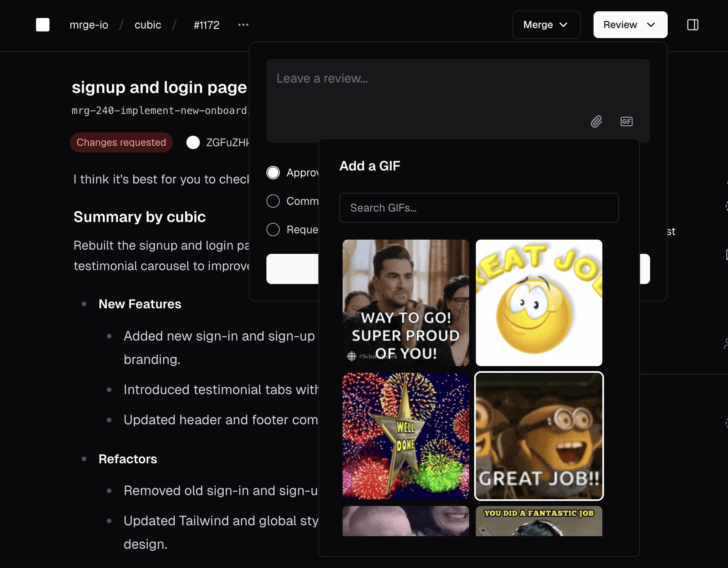
Task: Open the mrge-io breadcrumb link
Action: [x=88, y=25]
